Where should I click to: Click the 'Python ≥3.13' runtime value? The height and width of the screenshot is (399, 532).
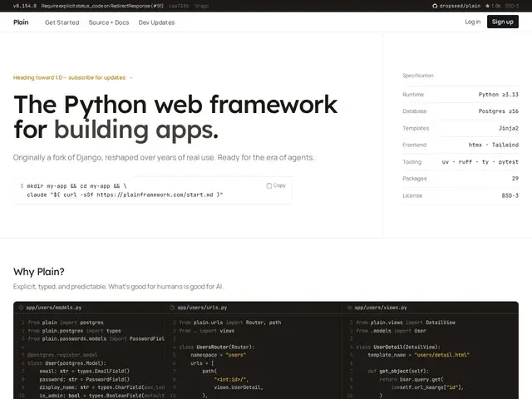point(499,94)
